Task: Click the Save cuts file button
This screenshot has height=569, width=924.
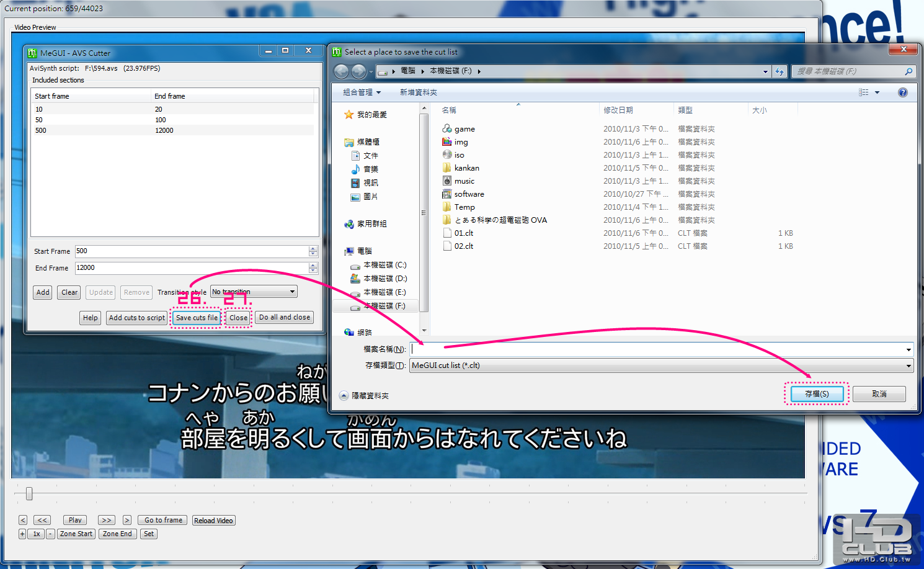Action: click(197, 318)
